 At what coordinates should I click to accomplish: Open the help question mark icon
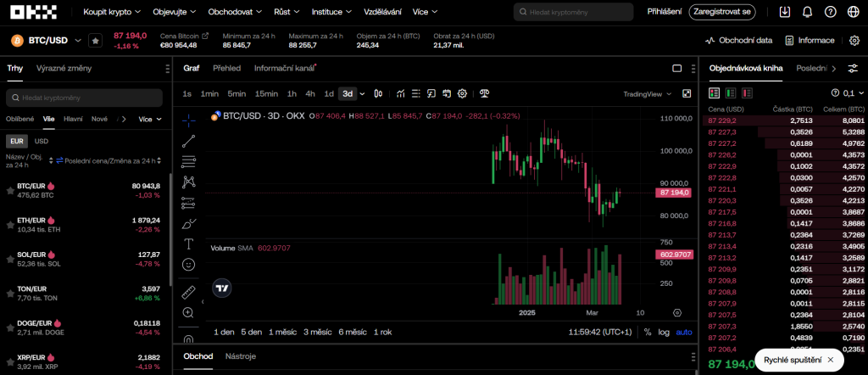(x=830, y=12)
